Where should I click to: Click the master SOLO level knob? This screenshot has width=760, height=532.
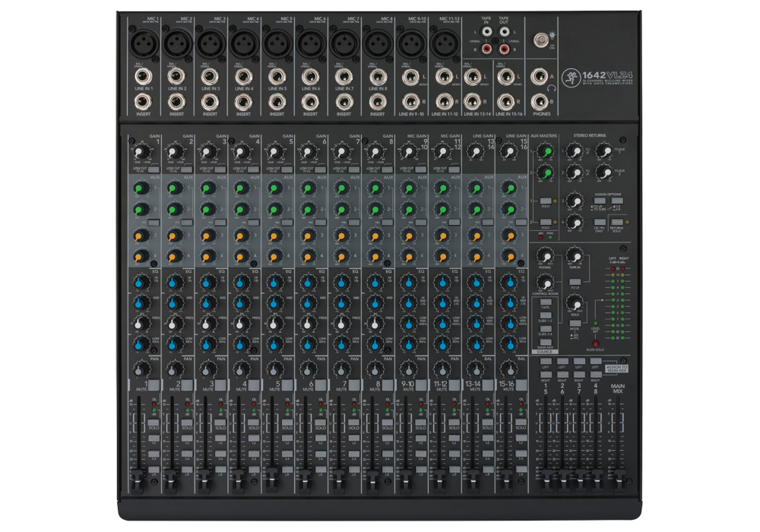575,305
